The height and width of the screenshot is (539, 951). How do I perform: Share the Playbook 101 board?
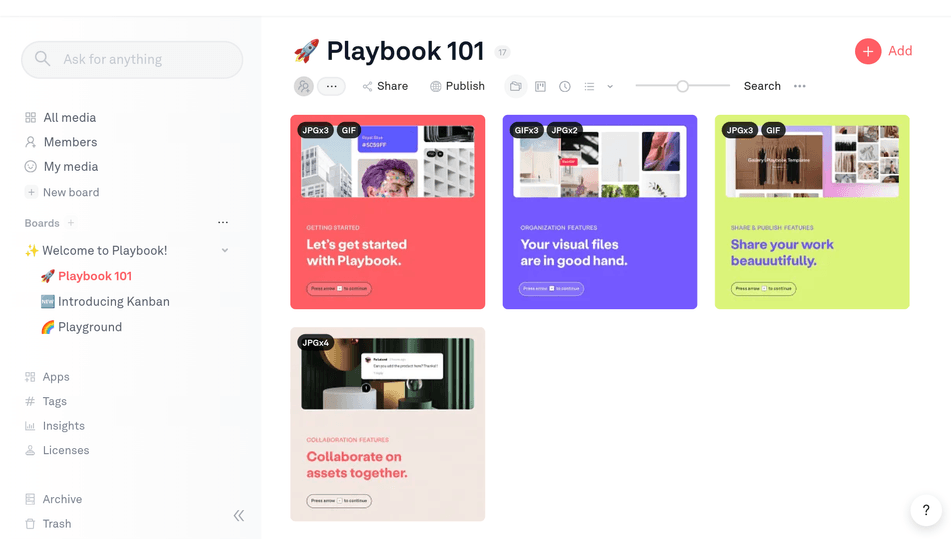pos(385,86)
